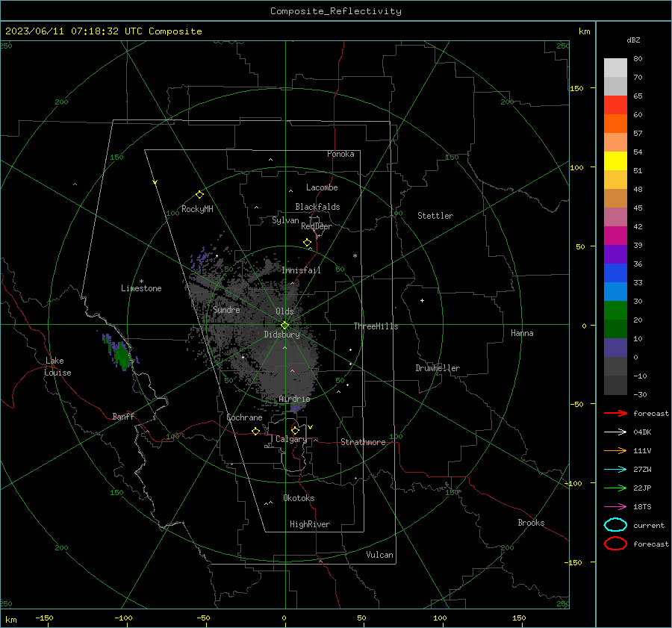Screen dimensions: 672x628
Task: Click the green echo cell near Lake Louise
Action: [121, 355]
